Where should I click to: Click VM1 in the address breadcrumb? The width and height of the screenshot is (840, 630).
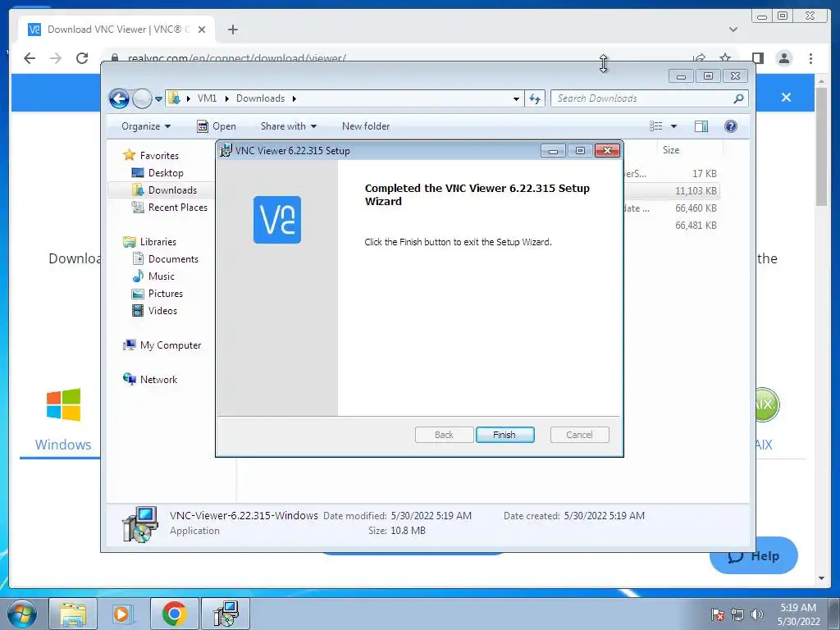207,98
